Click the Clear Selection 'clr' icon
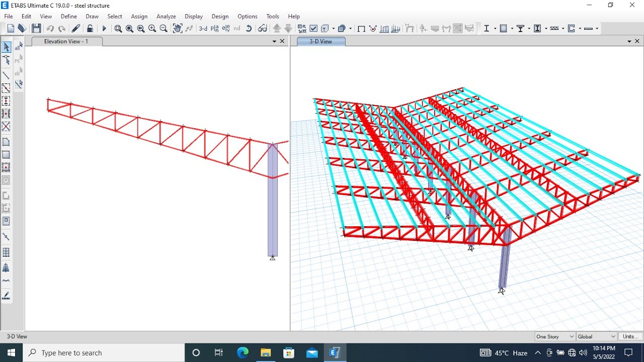This screenshot has width=644, height=362. point(19,73)
